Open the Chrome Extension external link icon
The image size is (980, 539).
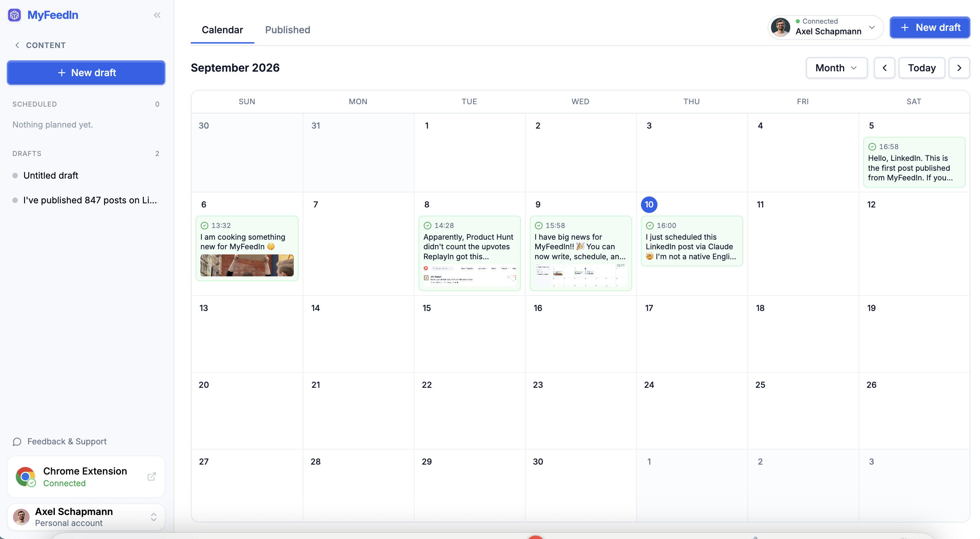151,477
